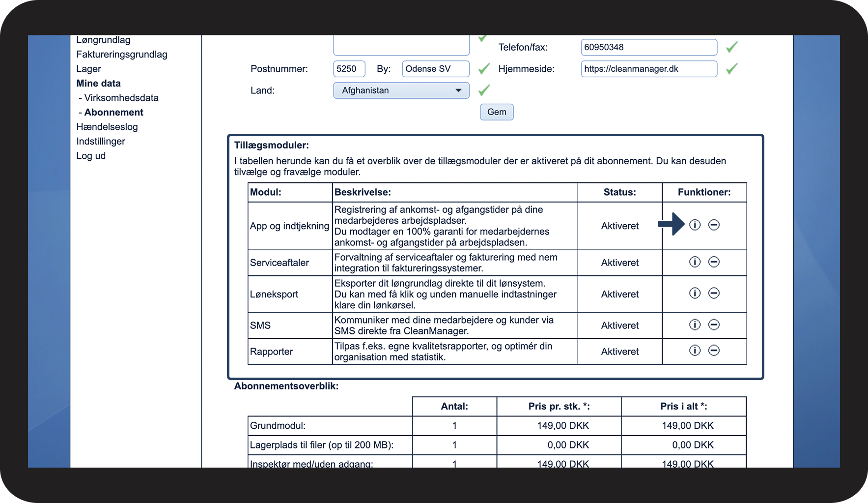This screenshot has height=503, width=868.
Task: Focus the Postnummer input field
Action: click(x=349, y=69)
